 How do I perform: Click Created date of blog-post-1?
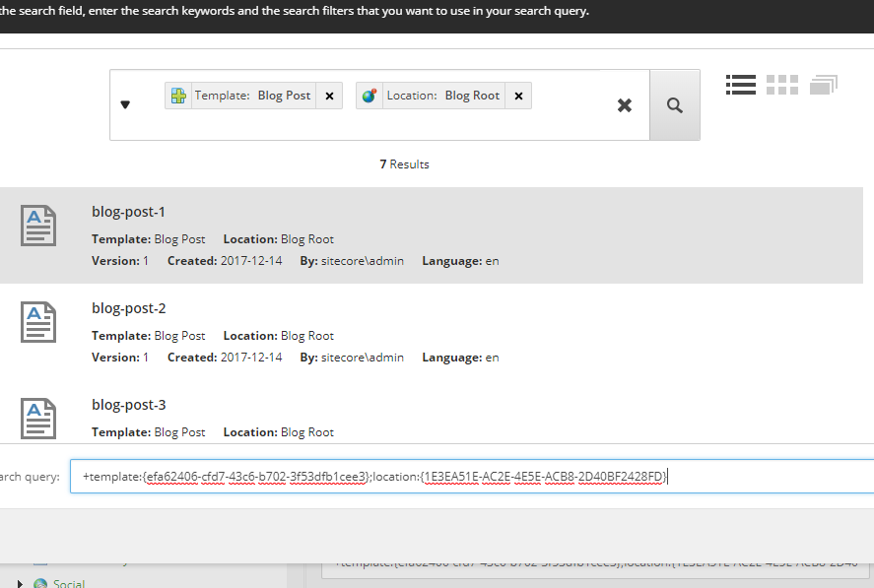click(x=225, y=261)
